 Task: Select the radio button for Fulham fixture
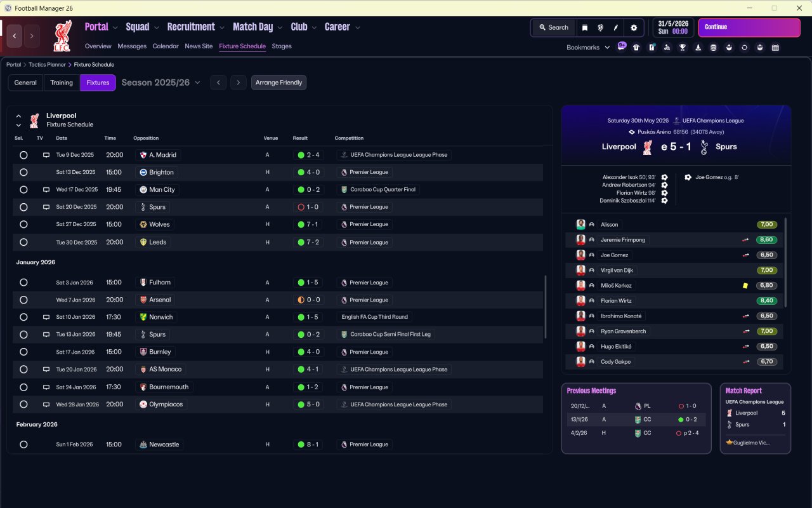pyautogui.click(x=23, y=283)
